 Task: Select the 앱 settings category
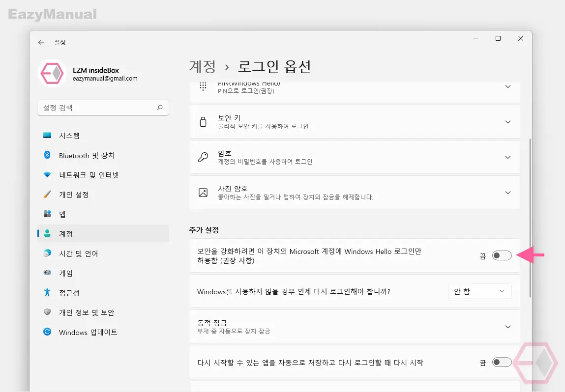[x=103, y=214]
